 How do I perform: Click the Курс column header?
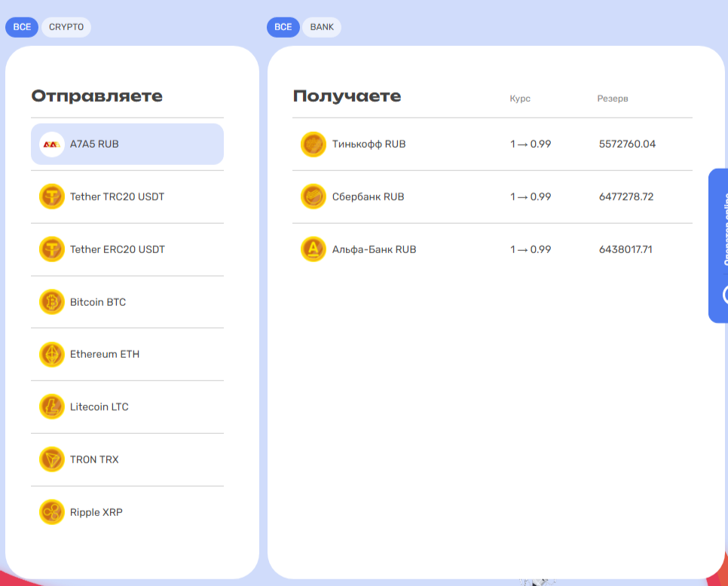click(x=520, y=99)
